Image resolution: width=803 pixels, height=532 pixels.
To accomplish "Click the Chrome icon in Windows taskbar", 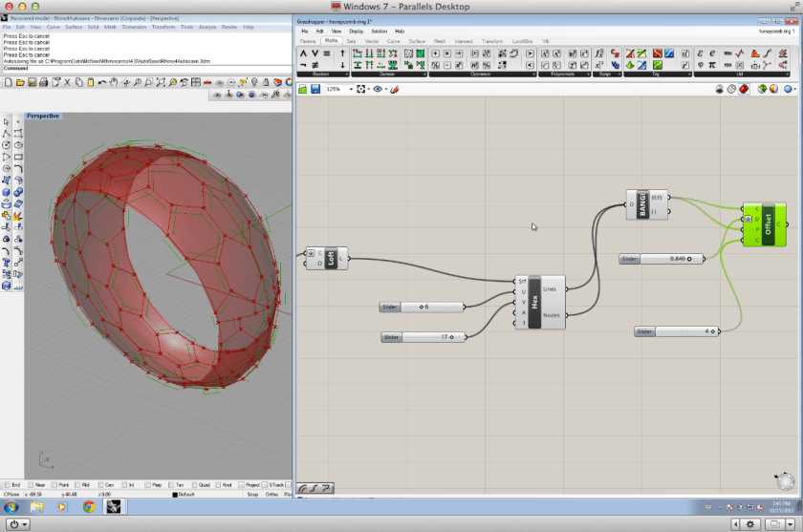I will pos(88,506).
